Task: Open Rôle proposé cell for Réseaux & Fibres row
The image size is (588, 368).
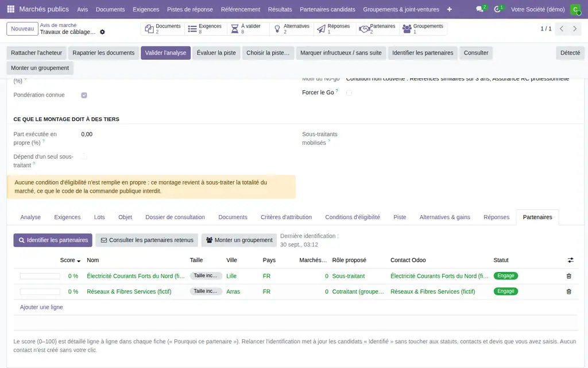Action: point(358,292)
